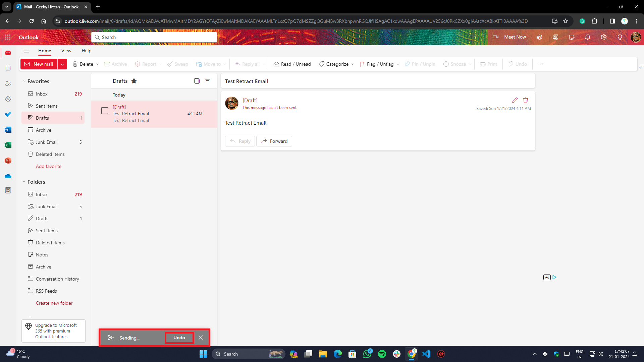The height and width of the screenshot is (362, 644).
Task: Open the notifications bell
Action: pos(588,37)
